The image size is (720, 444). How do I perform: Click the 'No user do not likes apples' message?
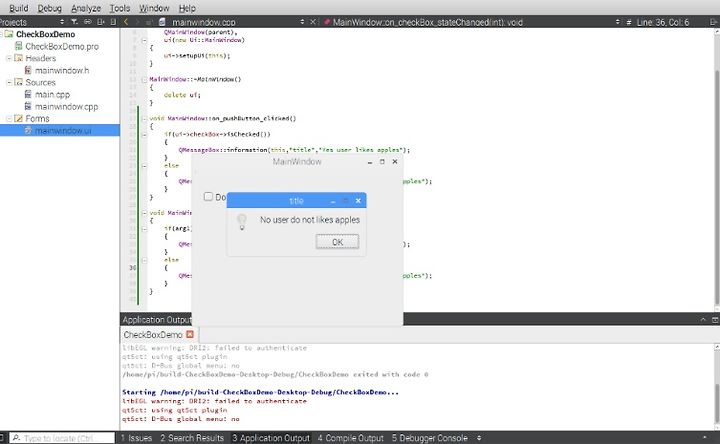pos(310,220)
